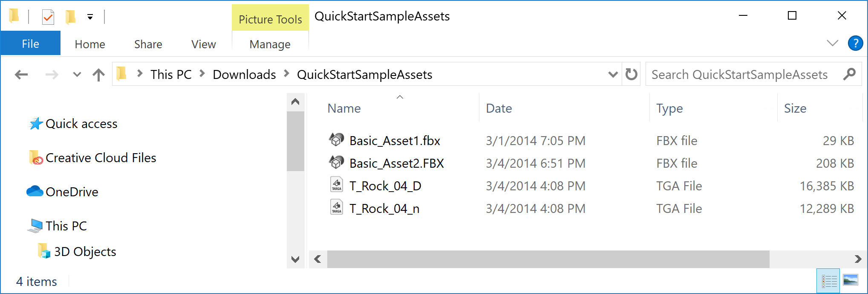Click the New Folder icon in title bar

tap(70, 17)
